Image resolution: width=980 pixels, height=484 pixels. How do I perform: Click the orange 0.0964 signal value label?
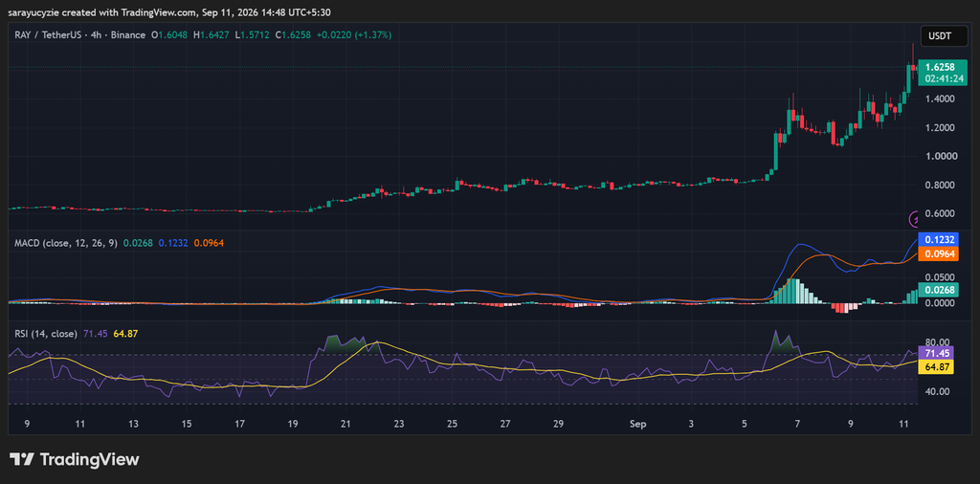(938, 254)
